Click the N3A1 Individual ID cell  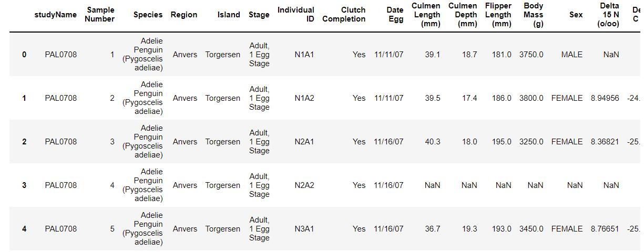point(304,229)
